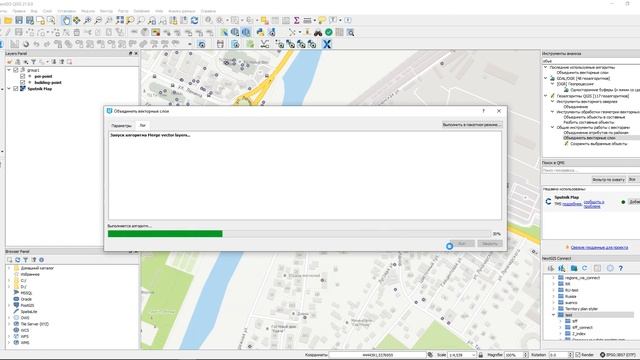Click the QMS search input field
This screenshot has height=360, width=640.
coord(591,170)
